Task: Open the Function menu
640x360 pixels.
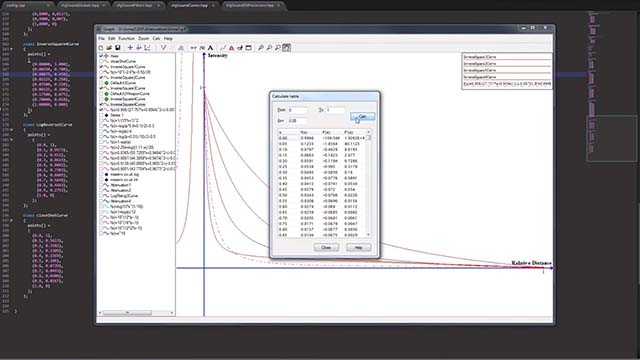Action: [x=127, y=38]
